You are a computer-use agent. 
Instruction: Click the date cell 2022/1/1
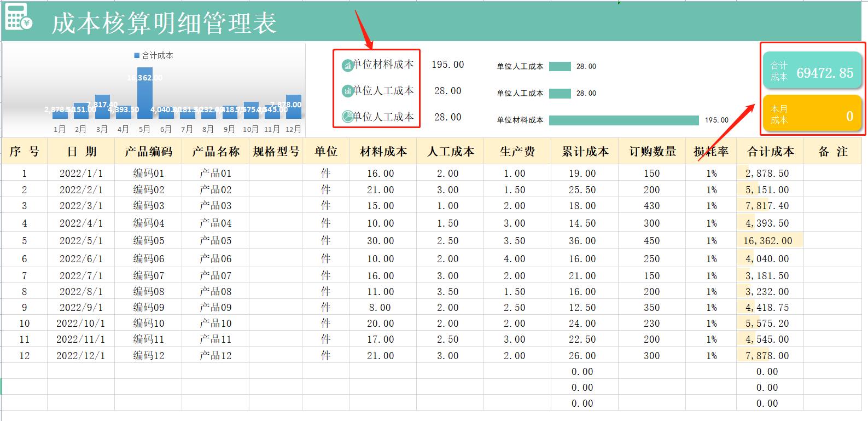coord(81,174)
